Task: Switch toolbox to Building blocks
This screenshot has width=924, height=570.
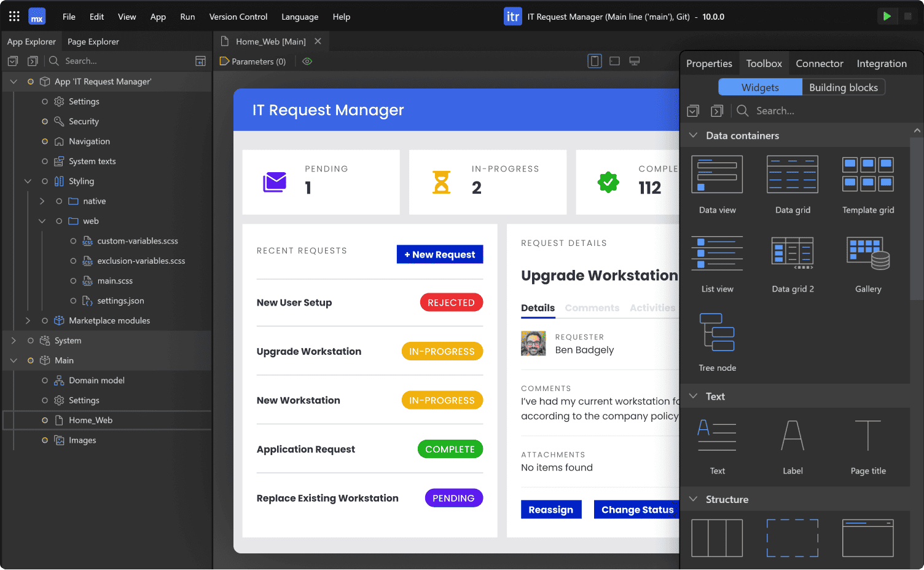Action: [843, 87]
